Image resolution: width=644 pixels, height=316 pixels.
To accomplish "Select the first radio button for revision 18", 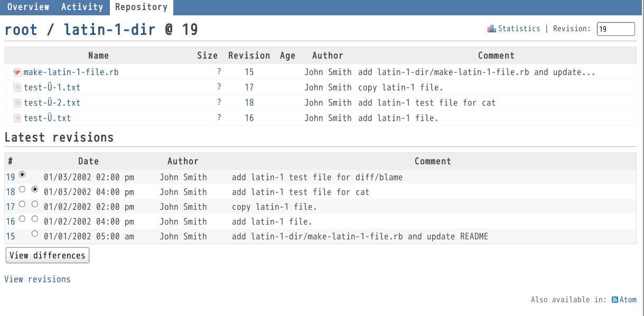I will [22, 189].
